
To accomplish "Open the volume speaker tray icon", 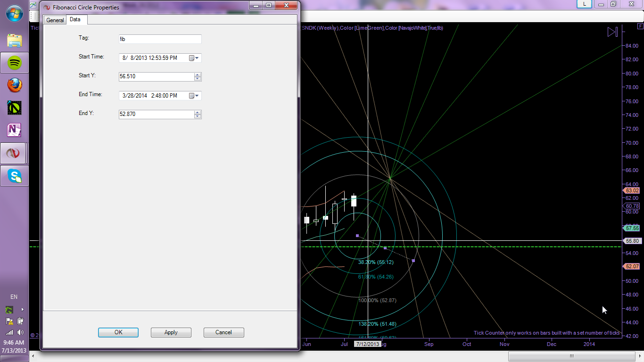I will click(x=20, y=332).
